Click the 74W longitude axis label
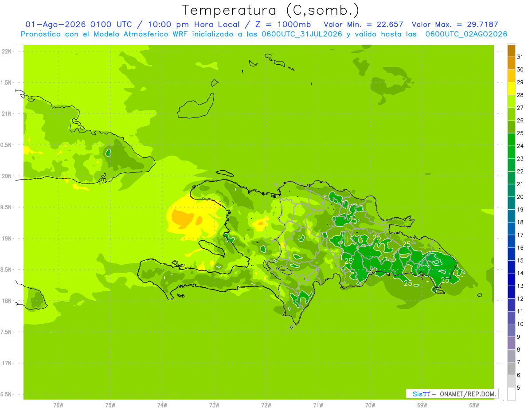The image size is (532, 411). tap(162, 405)
